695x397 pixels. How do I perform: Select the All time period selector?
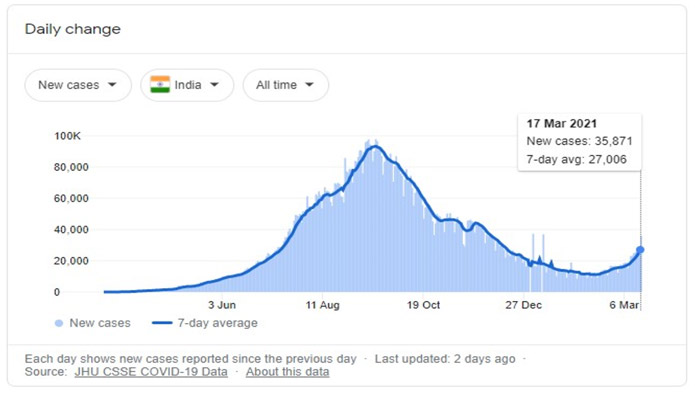(286, 85)
